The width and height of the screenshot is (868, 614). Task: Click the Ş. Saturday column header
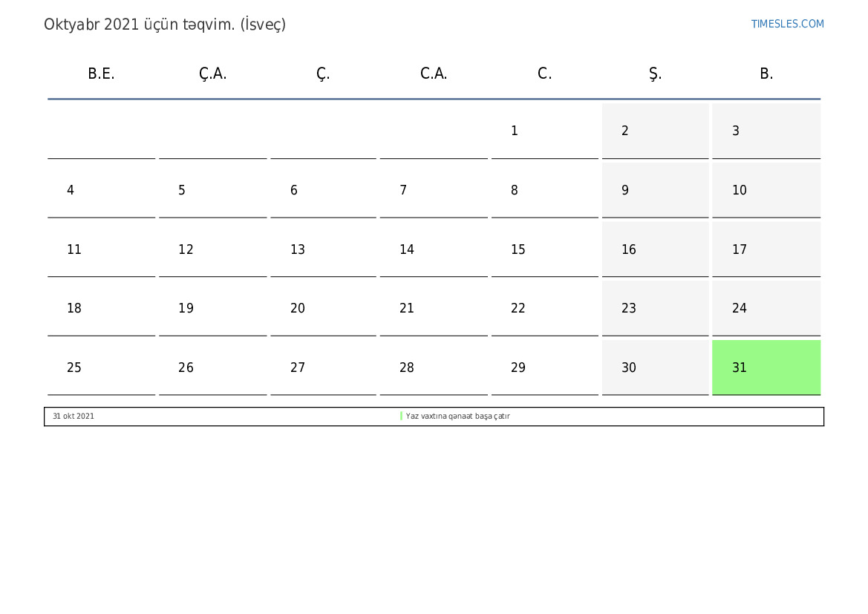[655, 74]
